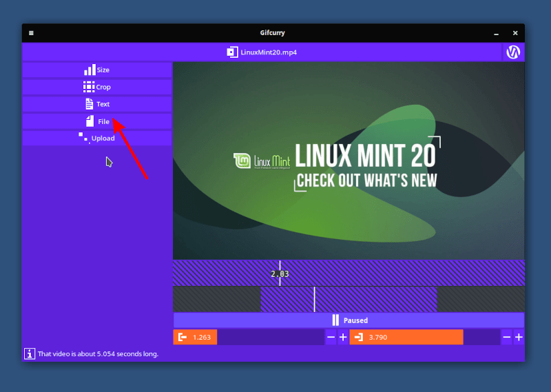551x392 pixels.
Task: Open the hamburger menu in the title bar
Action: coord(31,33)
